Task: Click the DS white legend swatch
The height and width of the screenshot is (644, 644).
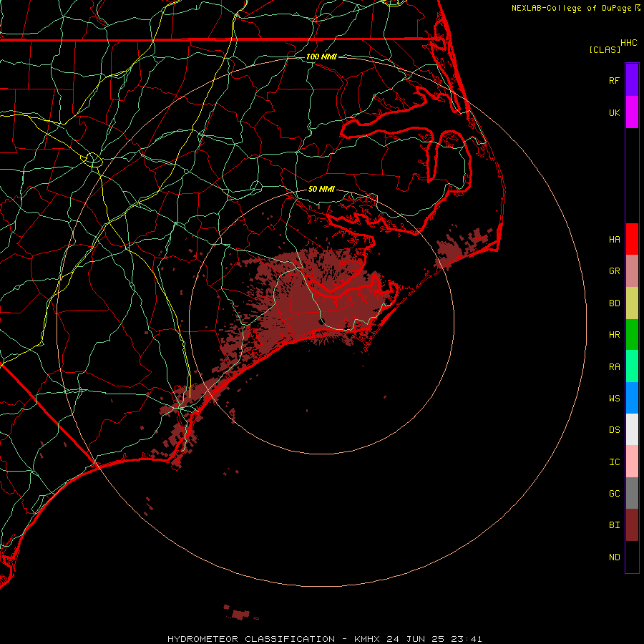Action: coord(632,429)
